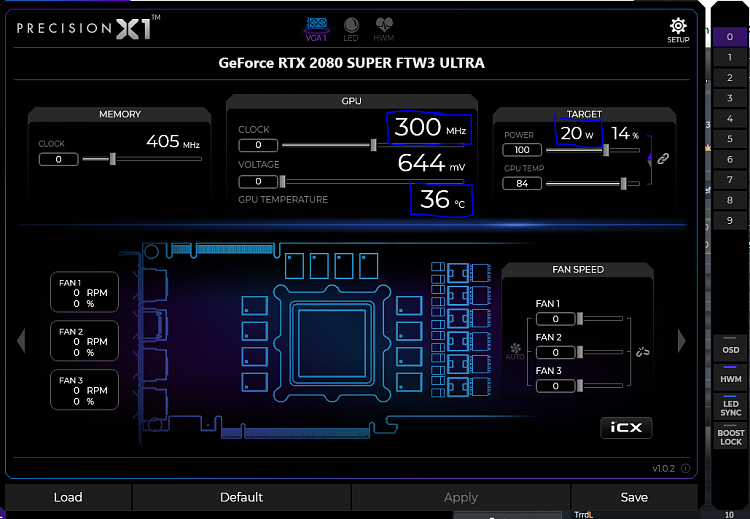Image resolution: width=750 pixels, height=519 pixels.
Task: Click the v1.0.2 version text
Action: [x=663, y=468]
